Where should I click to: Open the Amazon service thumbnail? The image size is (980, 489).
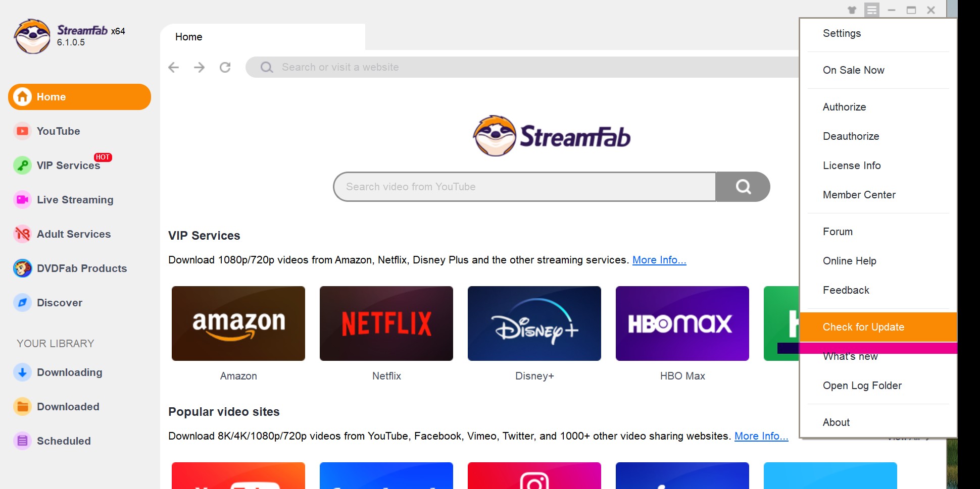[x=238, y=323]
